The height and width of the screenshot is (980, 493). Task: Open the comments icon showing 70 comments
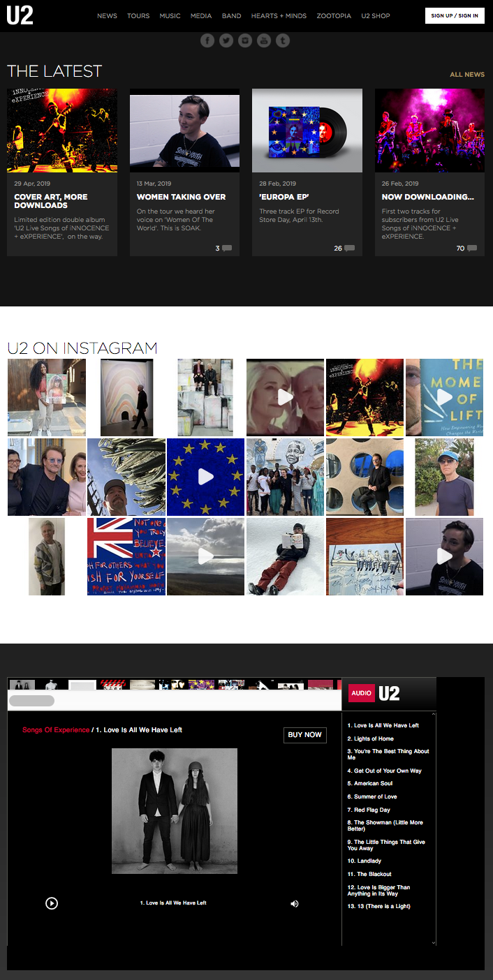click(472, 248)
